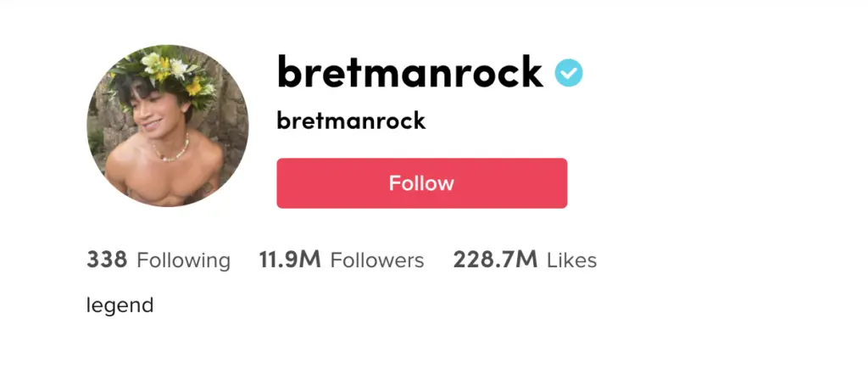The width and height of the screenshot is (868, 375).
Task: View the 11.9M Followers list
Action: [342, 260]
